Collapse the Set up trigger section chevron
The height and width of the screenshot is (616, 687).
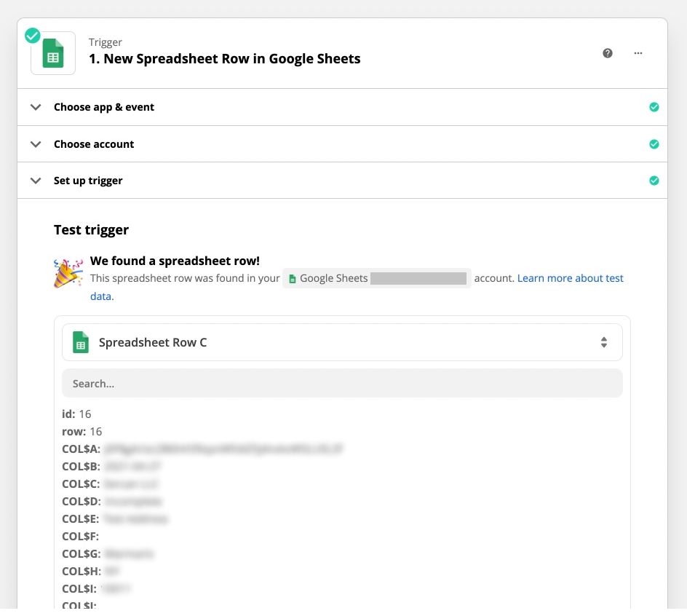point(36,181)
